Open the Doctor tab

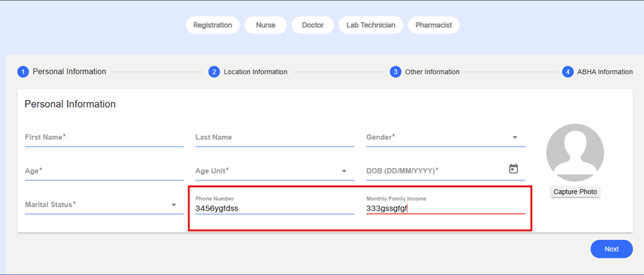pyautogui.click(x=312, y=25)
